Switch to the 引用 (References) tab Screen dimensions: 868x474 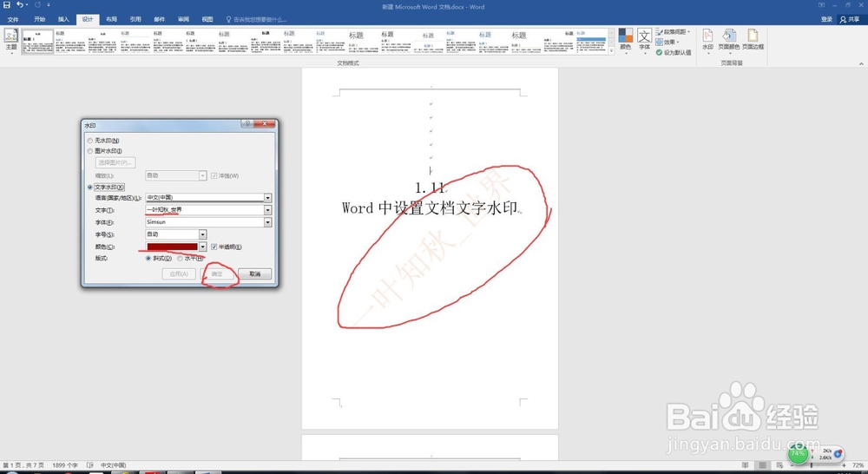(135, 19)
